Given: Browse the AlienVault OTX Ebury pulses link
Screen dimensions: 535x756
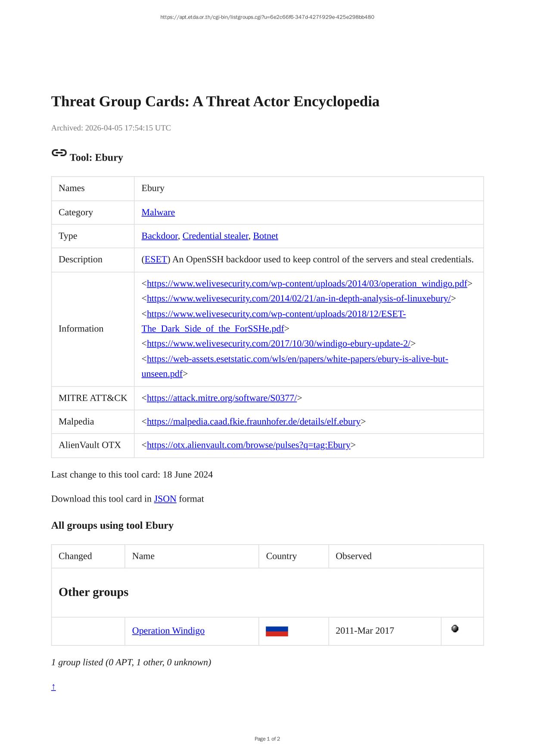Looking at the screenshot, I should (x=248, y=445).
